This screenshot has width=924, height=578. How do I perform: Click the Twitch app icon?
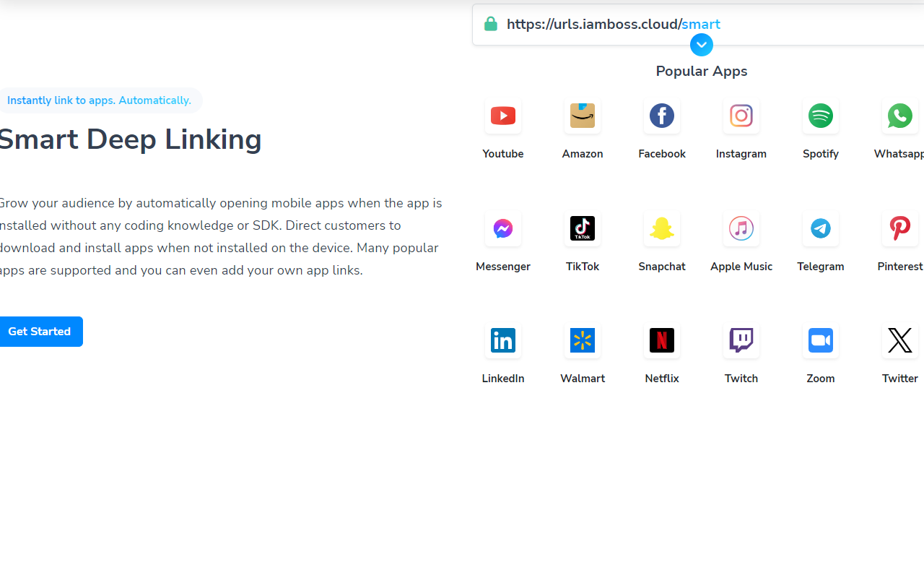[x=741, y=340]
